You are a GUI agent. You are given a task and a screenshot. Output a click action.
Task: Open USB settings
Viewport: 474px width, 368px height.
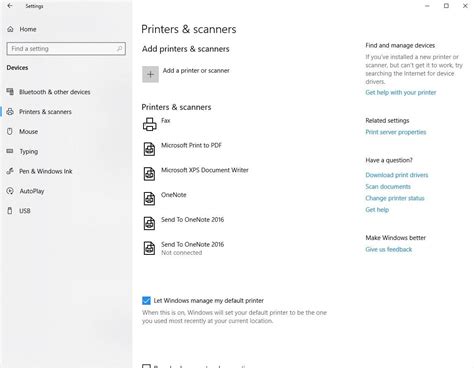[x=24, y=211]
